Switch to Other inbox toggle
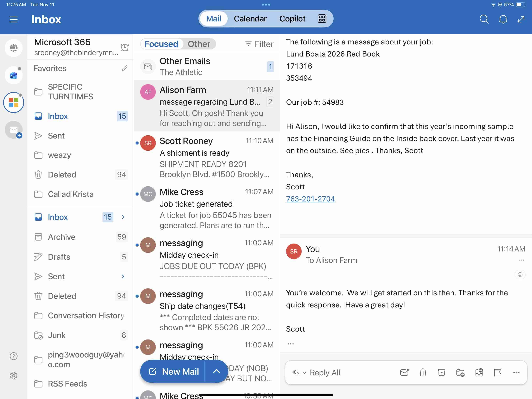 point(199,44)
